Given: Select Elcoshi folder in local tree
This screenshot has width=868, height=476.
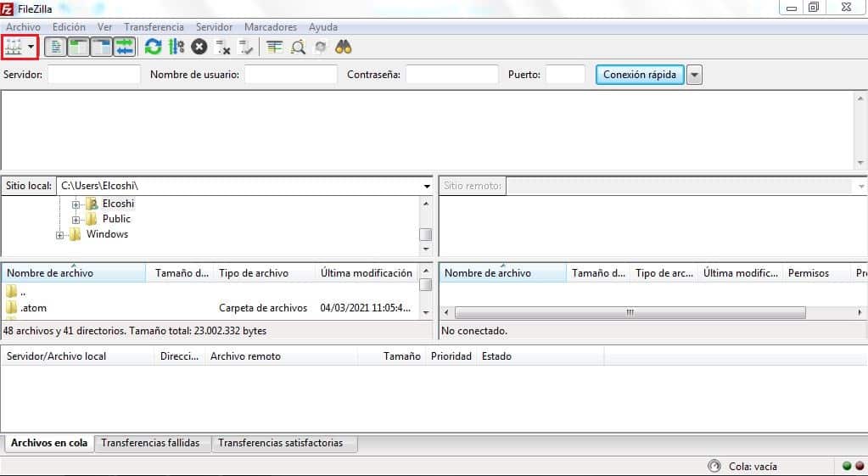Looking at the screenshot, I should pos(118,204).
